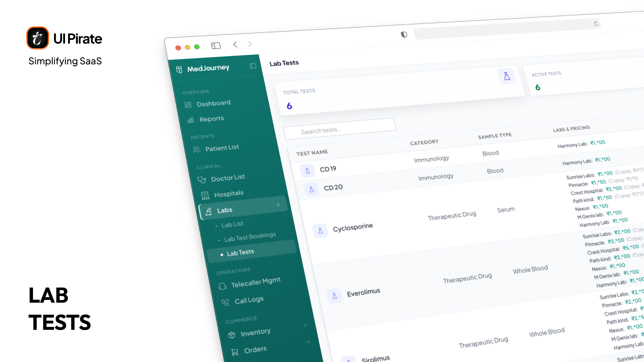Click the MedJourney logo icon
The width and height of the screenshot is (644, 362).
pos(179,69)
